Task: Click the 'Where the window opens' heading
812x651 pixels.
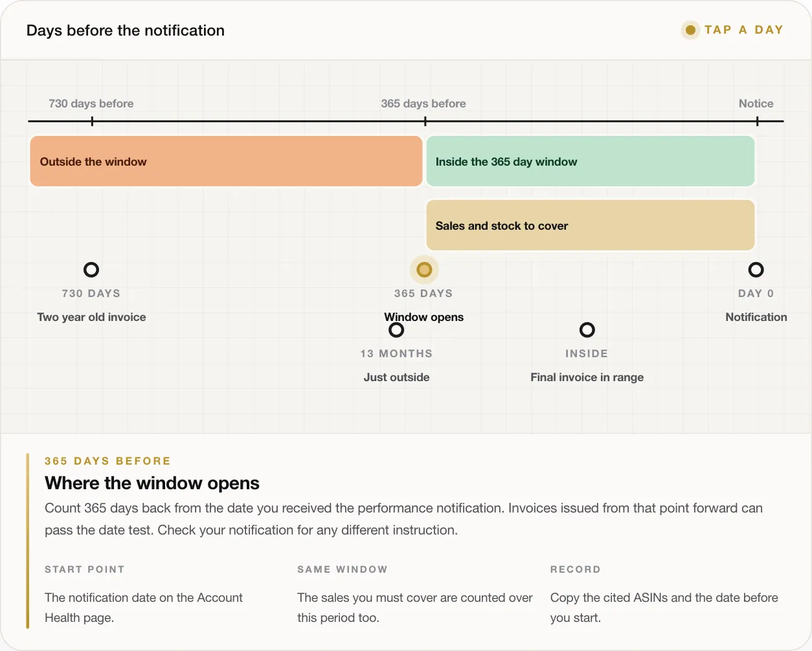Action: point(152,483)
